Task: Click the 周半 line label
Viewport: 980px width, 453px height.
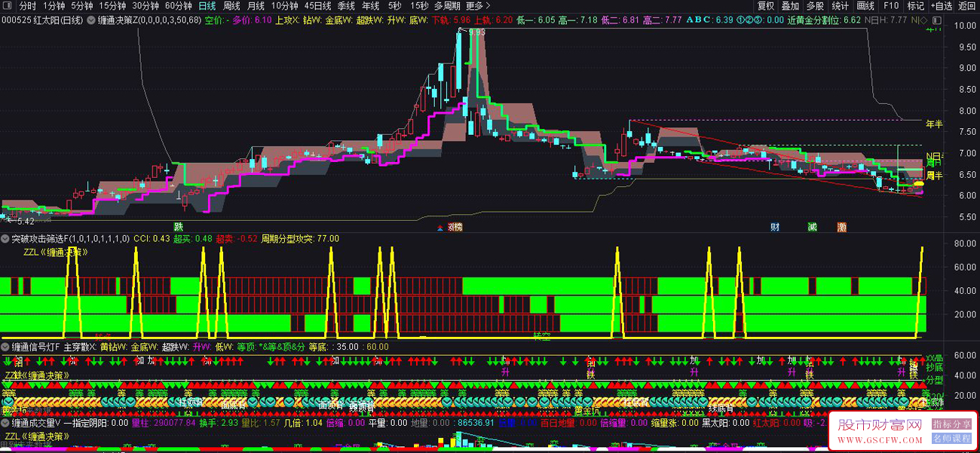Action: point(935,176)
